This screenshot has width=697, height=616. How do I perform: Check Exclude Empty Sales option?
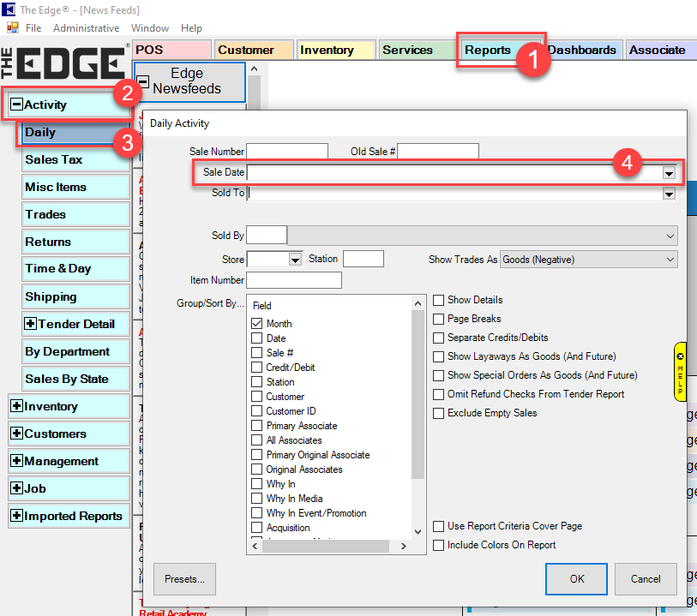439,413
